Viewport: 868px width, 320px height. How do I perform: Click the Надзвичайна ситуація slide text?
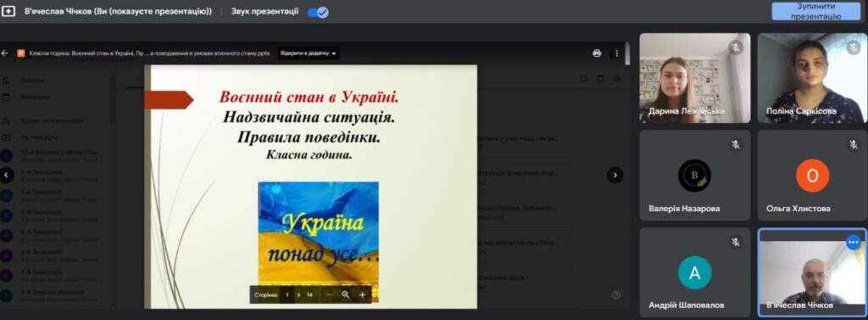[x=309, y=117]
